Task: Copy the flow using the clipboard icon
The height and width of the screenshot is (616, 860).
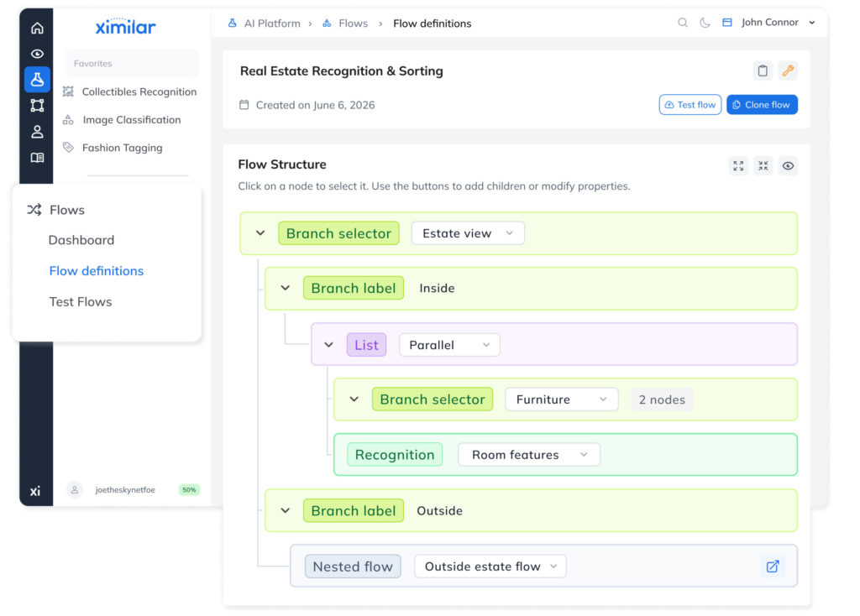Action: 762,70
